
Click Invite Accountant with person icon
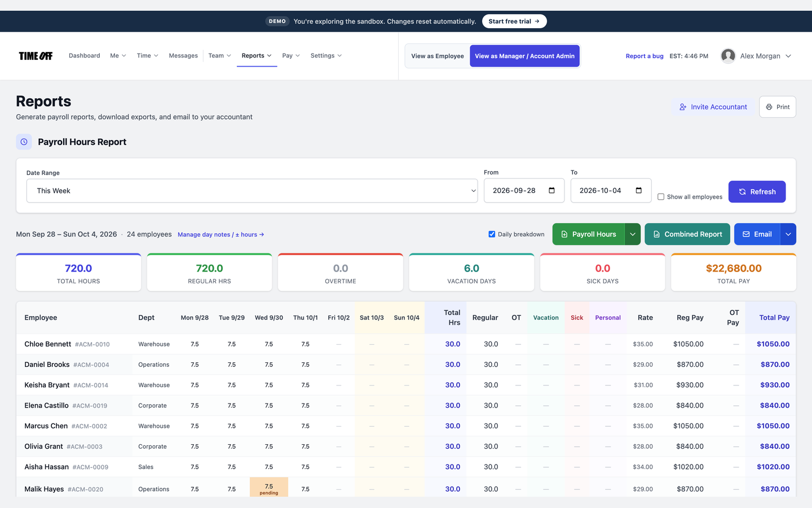click(x=713, y=107)
